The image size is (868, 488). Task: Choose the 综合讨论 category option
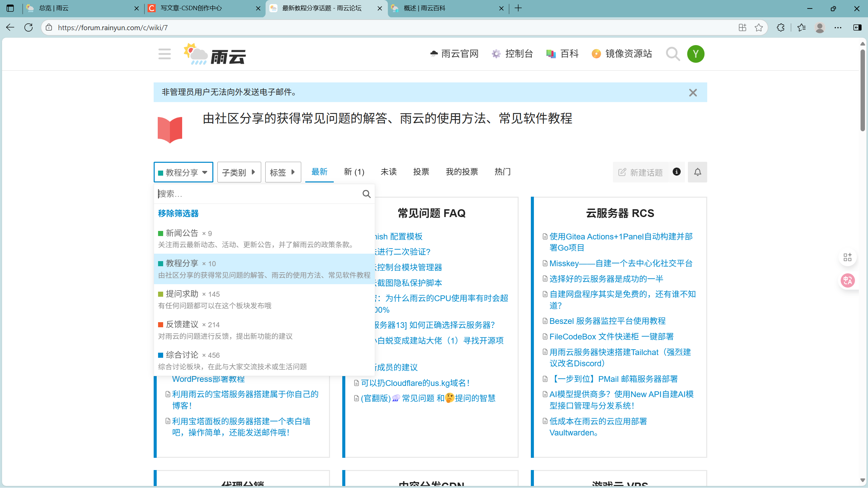point(182,355)
